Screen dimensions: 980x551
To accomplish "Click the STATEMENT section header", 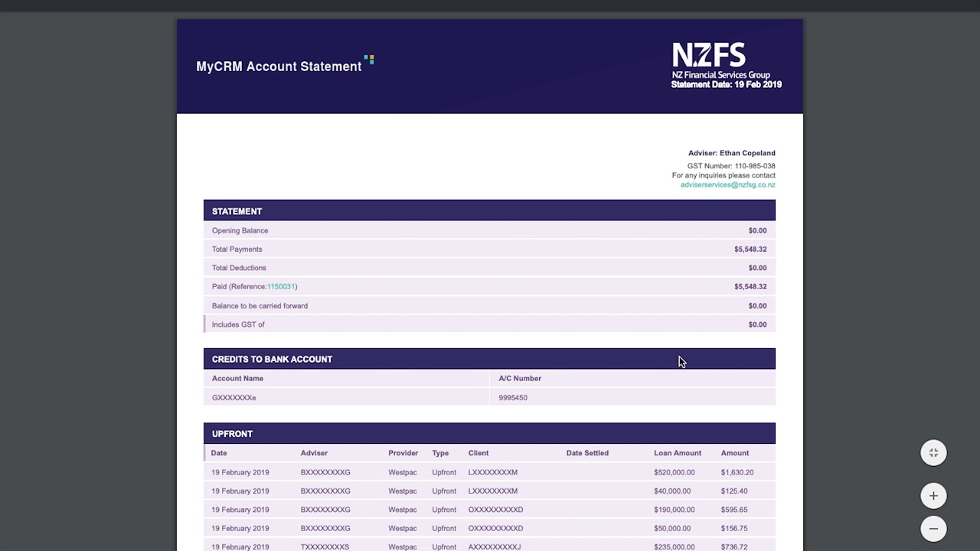I will pos(489,211).
